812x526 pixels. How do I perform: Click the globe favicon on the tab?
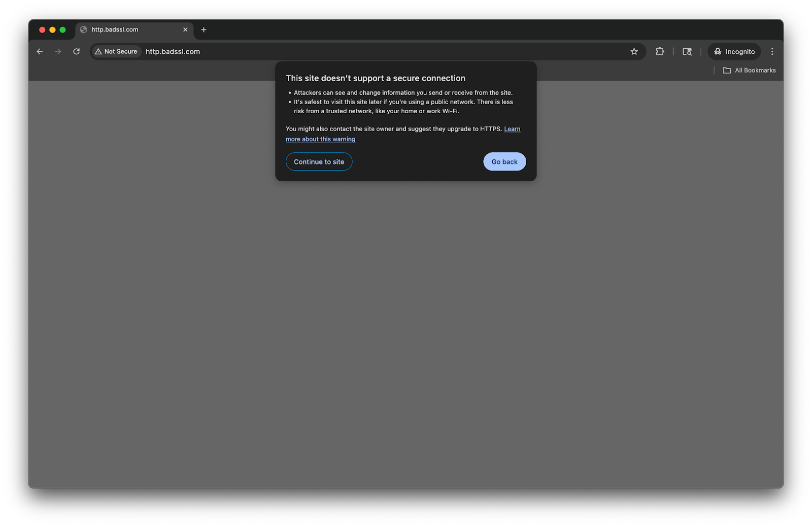[x=84, y=29]
